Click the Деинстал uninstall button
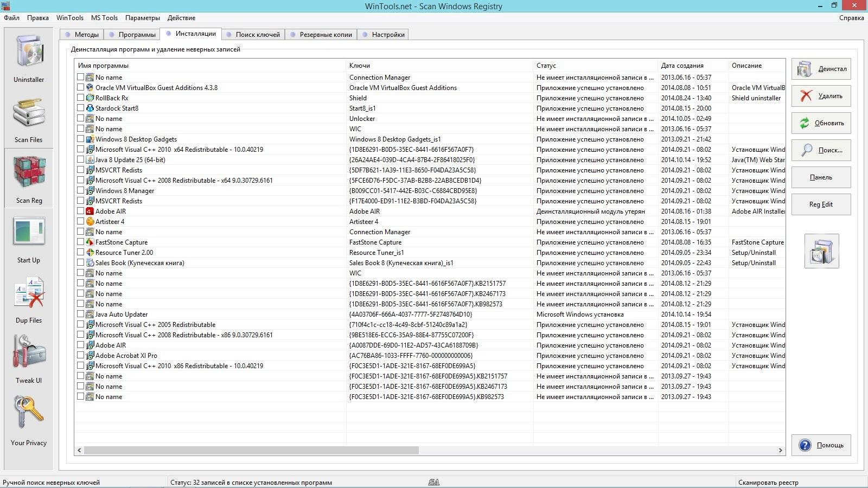 tap(821, 69)
